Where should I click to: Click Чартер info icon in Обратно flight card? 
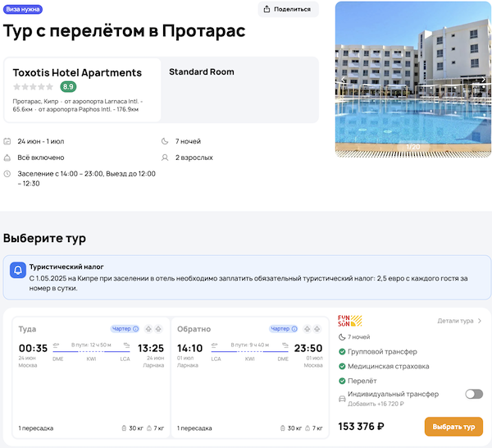[x=295, y=329]
